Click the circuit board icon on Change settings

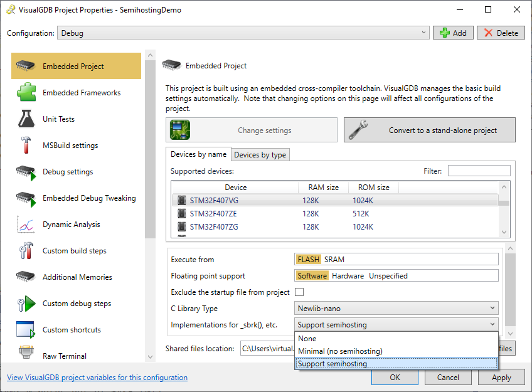[x=180, y=130]
